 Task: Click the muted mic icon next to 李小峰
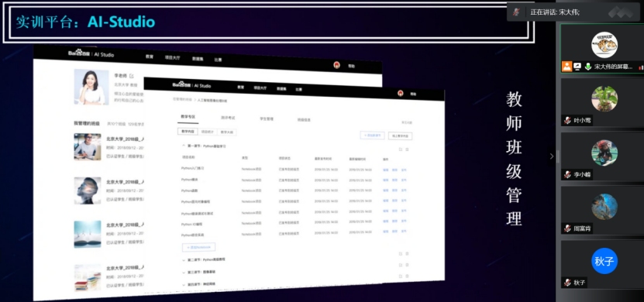(x=567, y=174)
